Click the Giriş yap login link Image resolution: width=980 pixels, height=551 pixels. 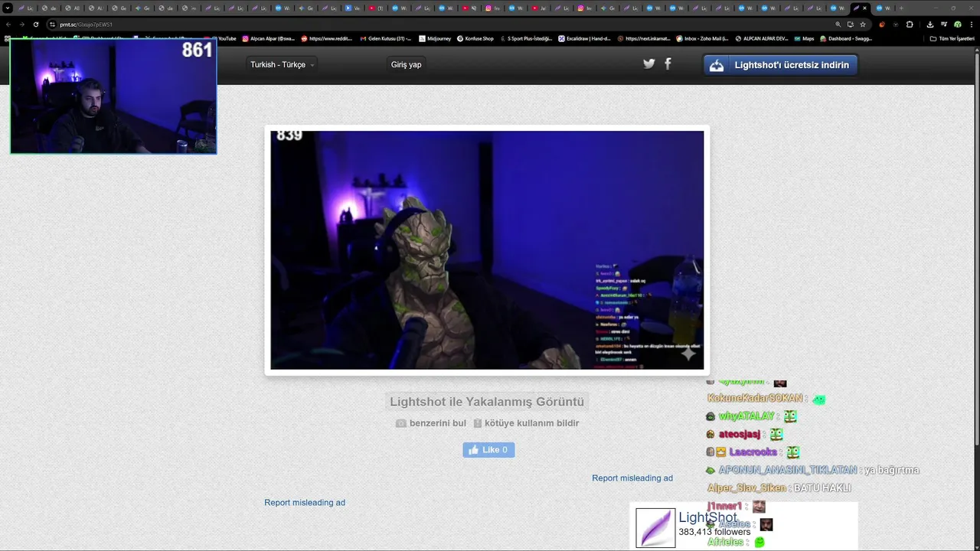(x=406, y=65)
